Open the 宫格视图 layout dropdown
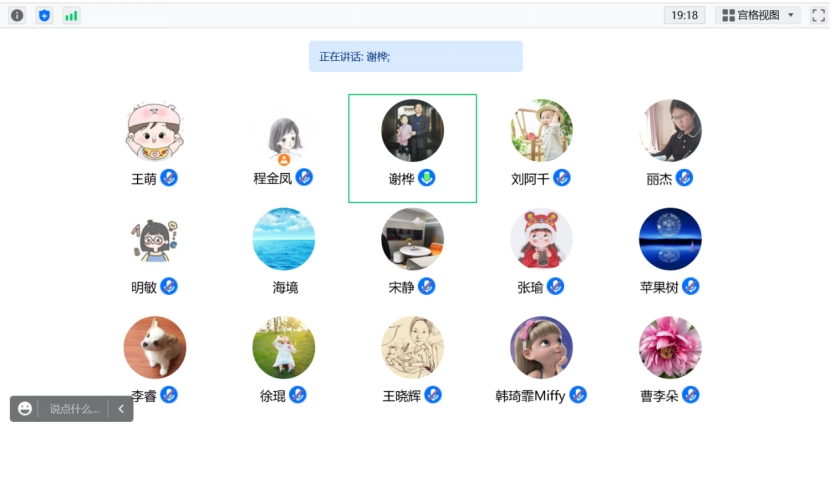The width and height of the screenshot is (830, 489). 759,15
